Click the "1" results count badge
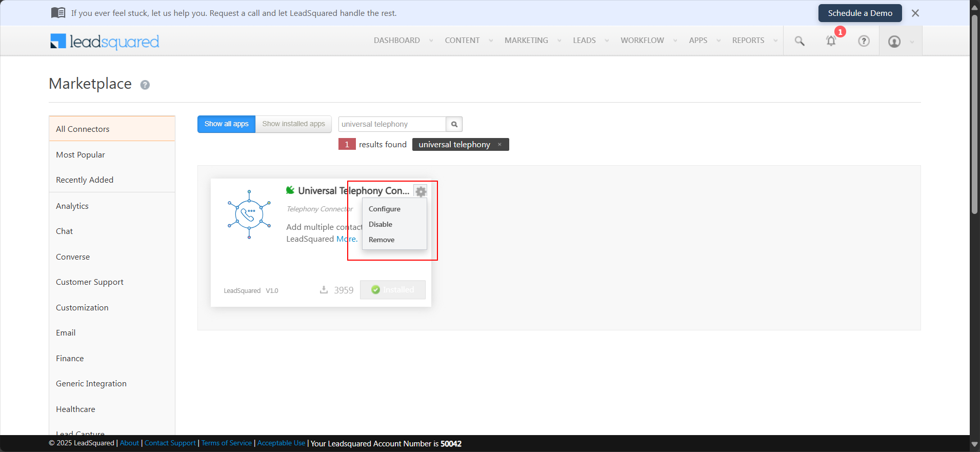 click(347, 144)
